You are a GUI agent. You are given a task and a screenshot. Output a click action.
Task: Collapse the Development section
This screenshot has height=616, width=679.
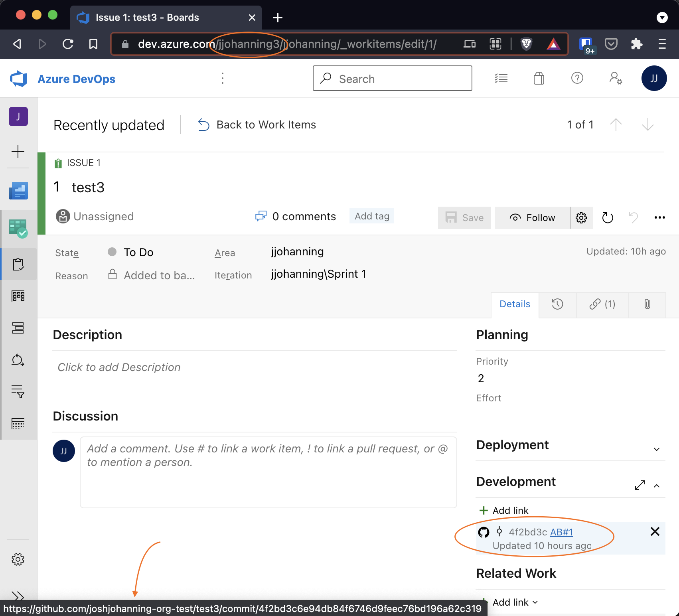tap(656, 486)
